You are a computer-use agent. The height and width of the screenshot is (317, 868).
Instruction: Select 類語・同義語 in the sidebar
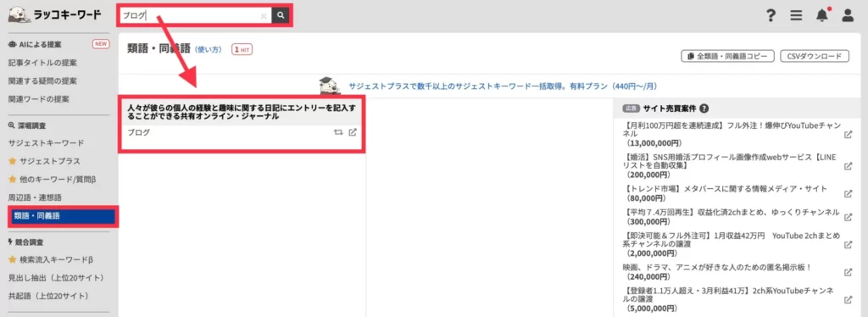63,216
